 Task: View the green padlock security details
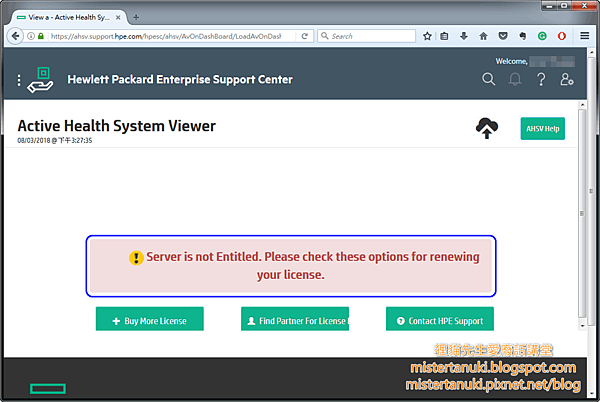tap(41, 36)
